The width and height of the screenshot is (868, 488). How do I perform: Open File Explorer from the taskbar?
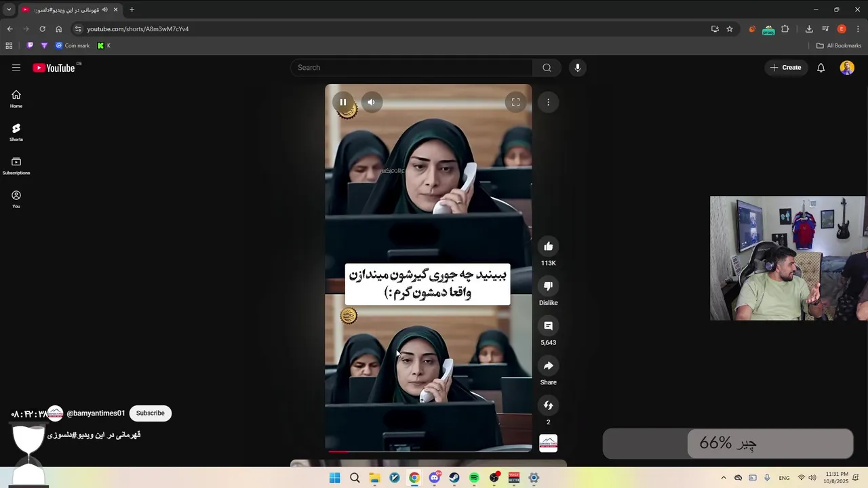click(374, 478)
